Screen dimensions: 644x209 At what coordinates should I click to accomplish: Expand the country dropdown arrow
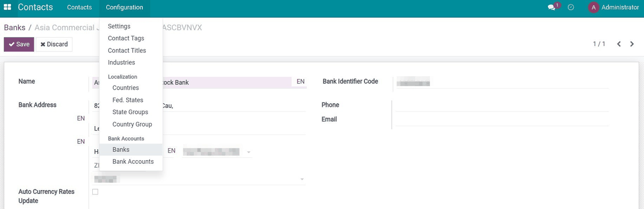coord(302,179)
